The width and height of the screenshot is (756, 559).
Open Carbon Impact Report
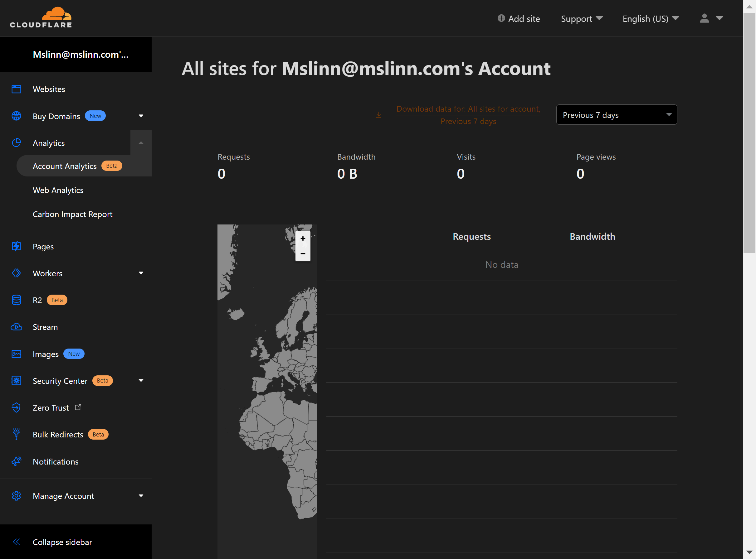coord(72,214)
